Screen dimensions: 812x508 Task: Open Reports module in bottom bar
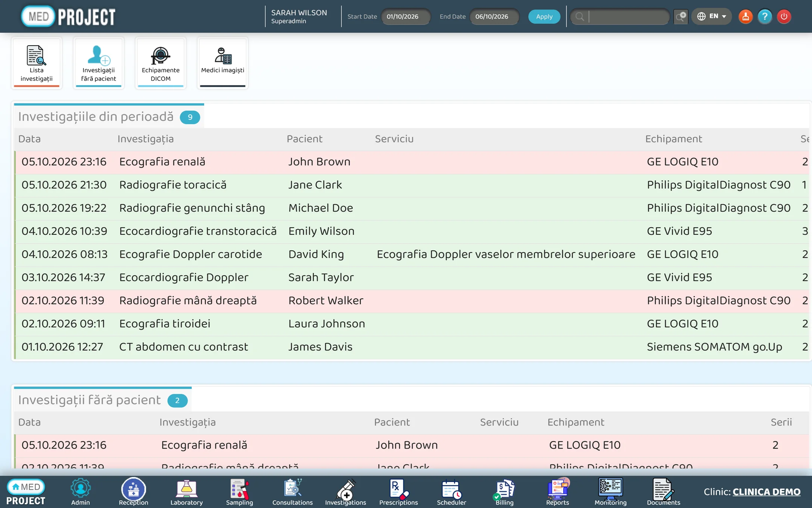[x=557, y=492]
